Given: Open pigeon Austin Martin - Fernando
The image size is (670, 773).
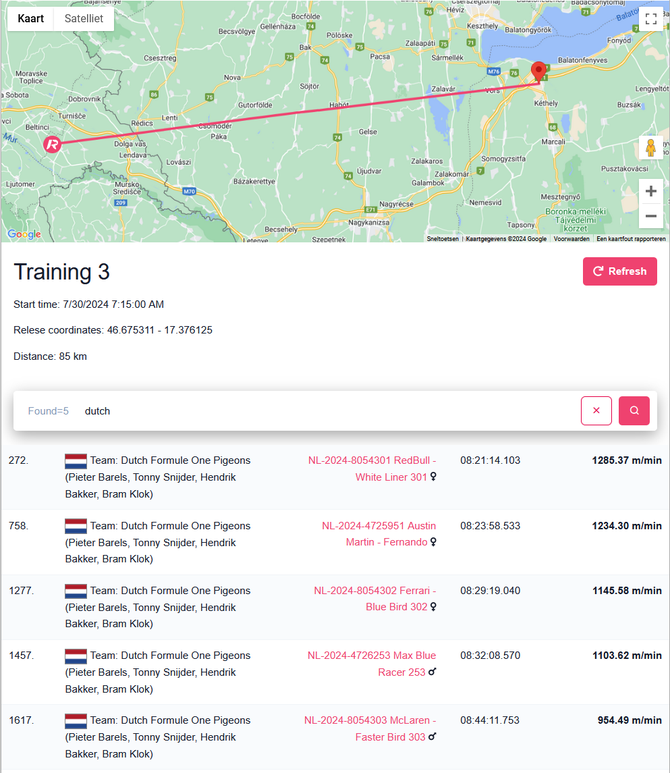Looking at the screenshot, I should tap(379, 534).
